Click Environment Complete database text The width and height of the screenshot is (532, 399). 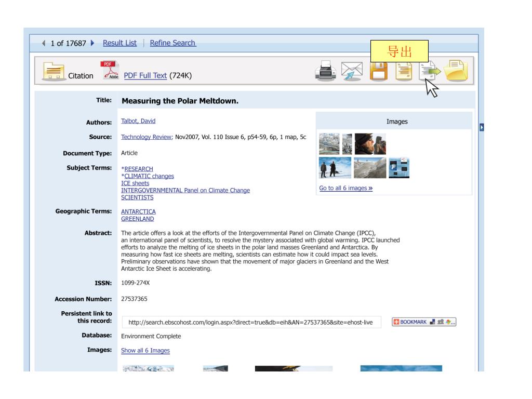pyautogui.click(x=151, y=336)
